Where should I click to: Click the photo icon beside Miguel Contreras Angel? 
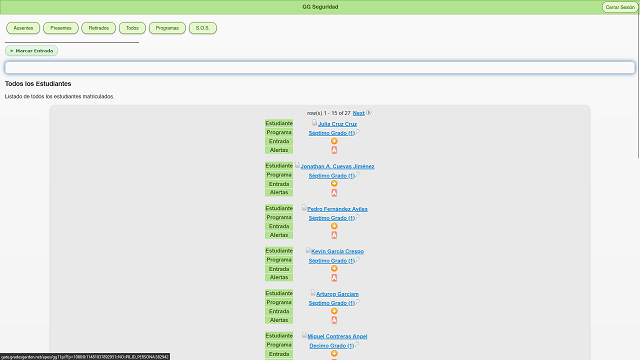(304, 335)
